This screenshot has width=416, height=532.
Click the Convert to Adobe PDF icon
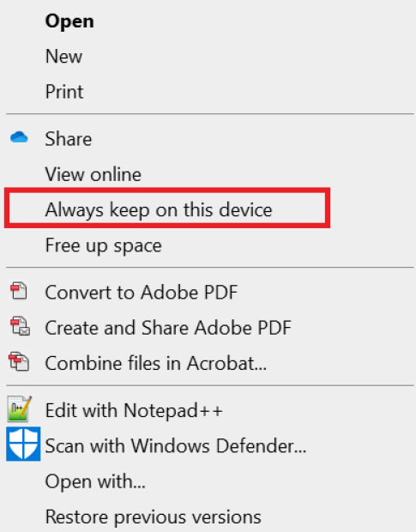click(19, 291)
